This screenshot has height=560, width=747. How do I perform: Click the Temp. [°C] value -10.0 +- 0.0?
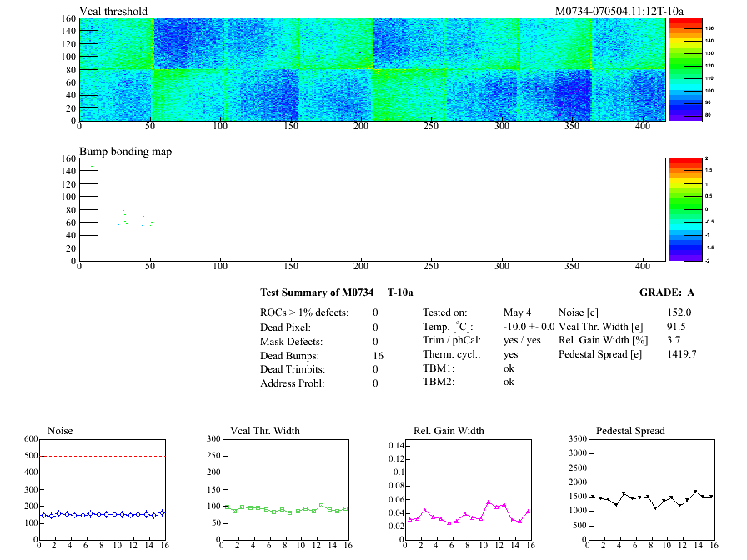529,327
